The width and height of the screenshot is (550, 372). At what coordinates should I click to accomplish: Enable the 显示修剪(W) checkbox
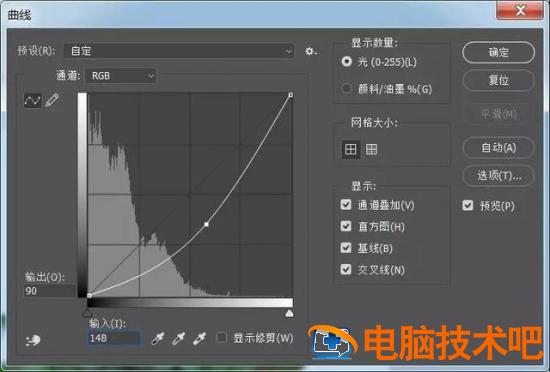221,337
